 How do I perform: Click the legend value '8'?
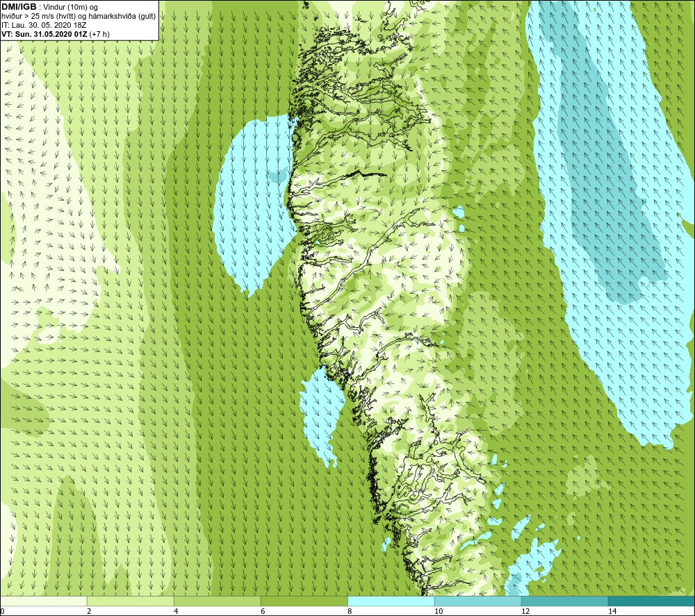tap(350, 611)
